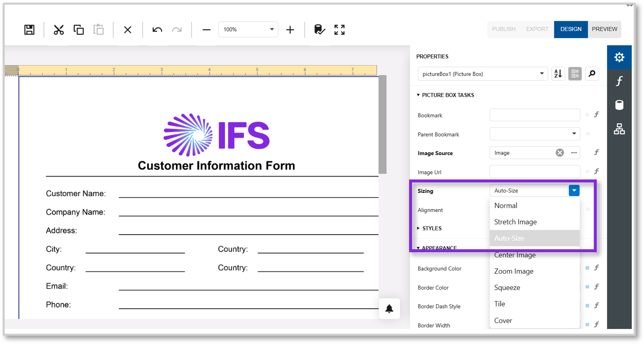The image size is (644, 344).
Task: Delete the selected control with the X icon
Action: coord(128,29)
